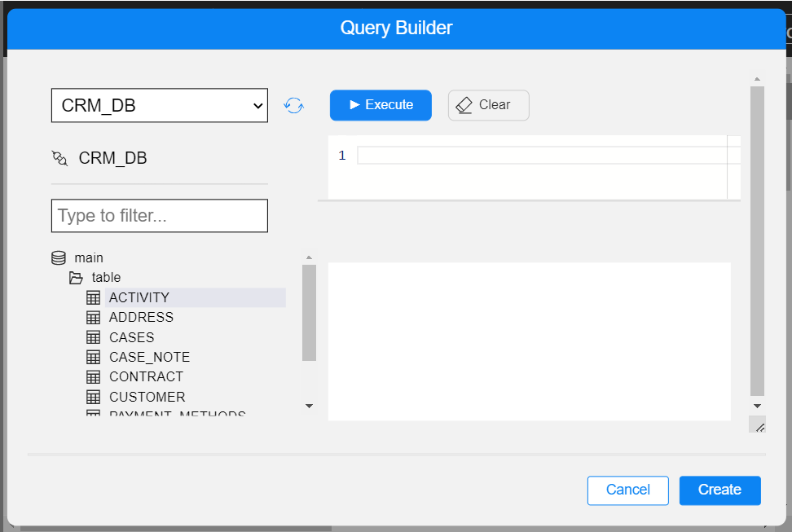The width and height of the screenshot is (792, 532).
Task: Click the main database cylinder icon
Action: point(59,257)
